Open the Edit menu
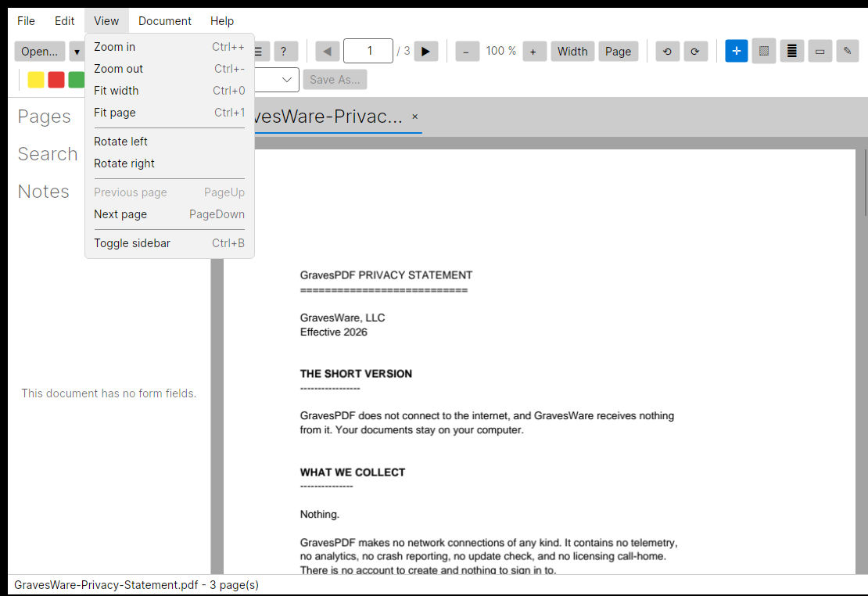This screenshot has width=868, height=596. (64, 21)
